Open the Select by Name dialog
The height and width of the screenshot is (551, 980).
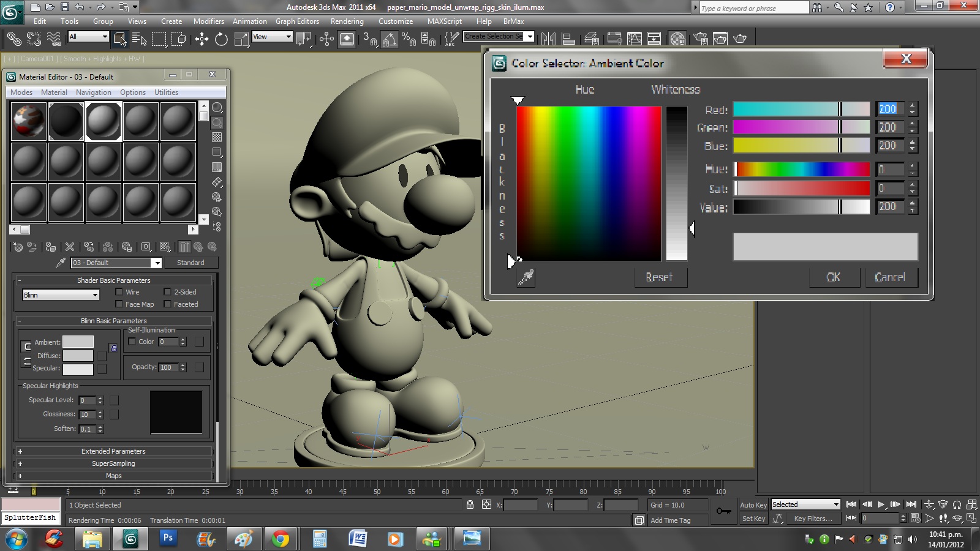[x=139, y=39]
